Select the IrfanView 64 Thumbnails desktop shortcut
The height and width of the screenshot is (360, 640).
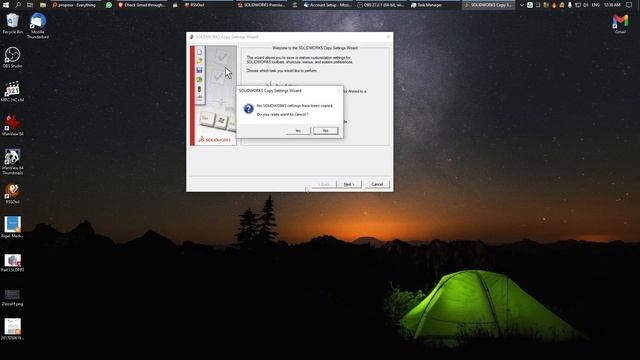12,162
